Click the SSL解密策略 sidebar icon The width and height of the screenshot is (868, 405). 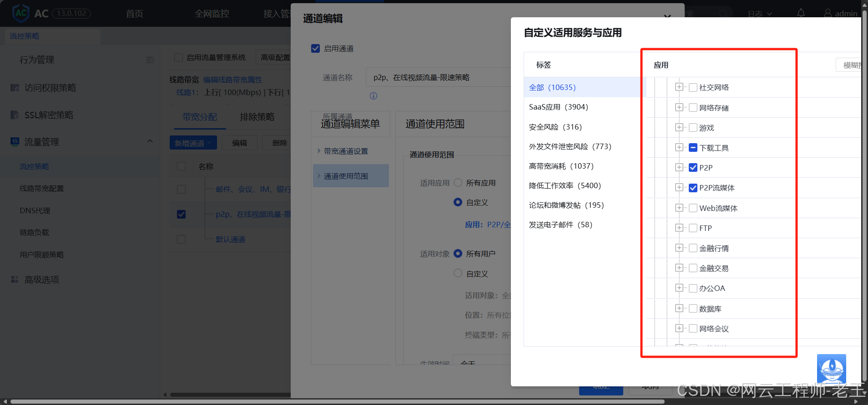pyautogui.click(x=15, y=115)
